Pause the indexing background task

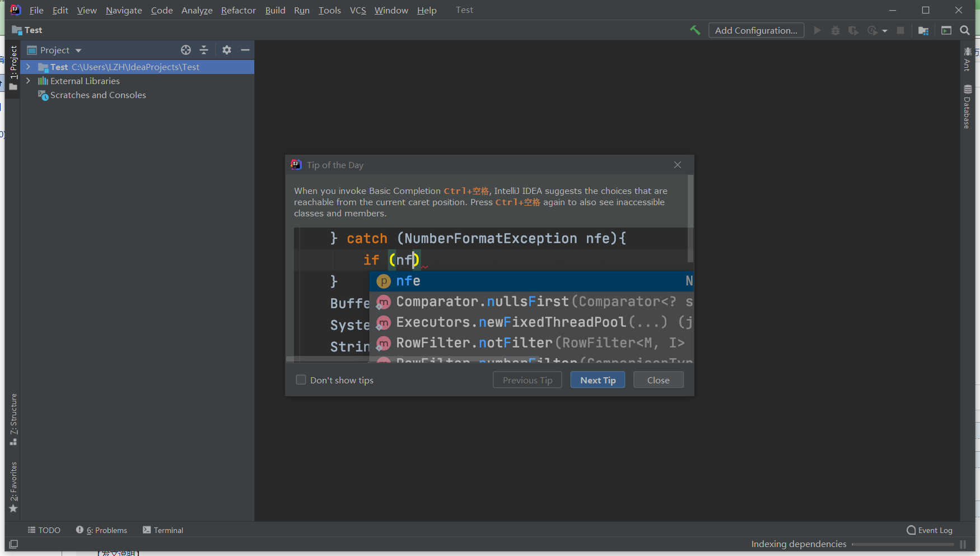tap(963, 544)
